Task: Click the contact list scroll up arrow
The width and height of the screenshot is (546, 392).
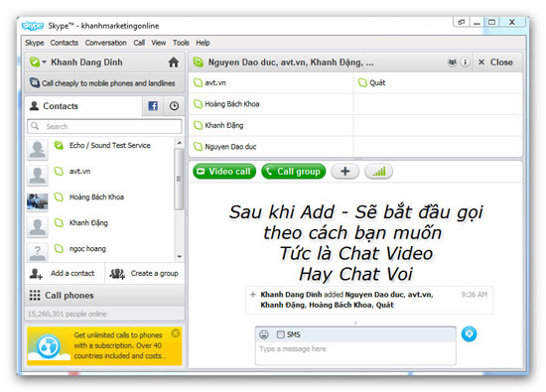Action: point(179,143)
